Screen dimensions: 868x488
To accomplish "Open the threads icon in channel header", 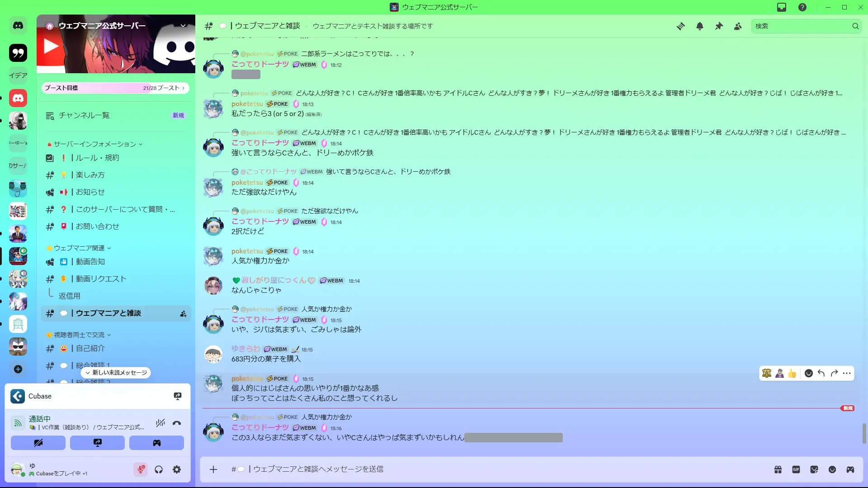I will (680, 26).
